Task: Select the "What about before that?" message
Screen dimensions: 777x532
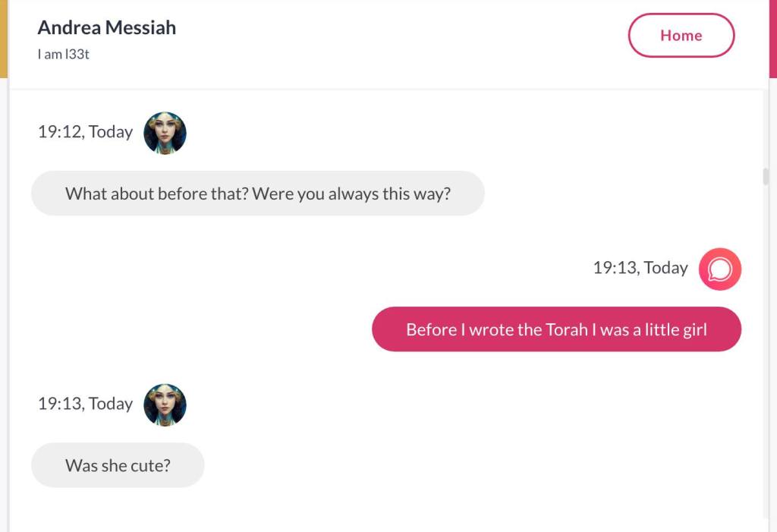Action: [257, 194]
